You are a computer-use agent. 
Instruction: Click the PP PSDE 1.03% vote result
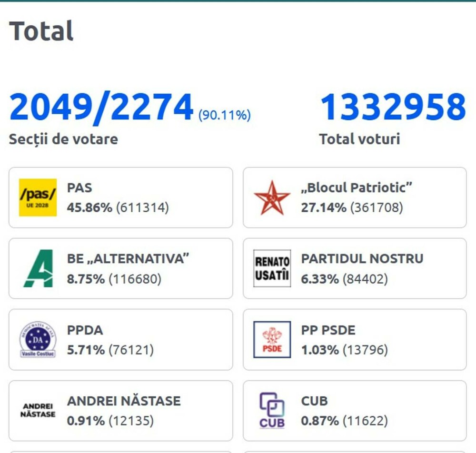point(344,350)
